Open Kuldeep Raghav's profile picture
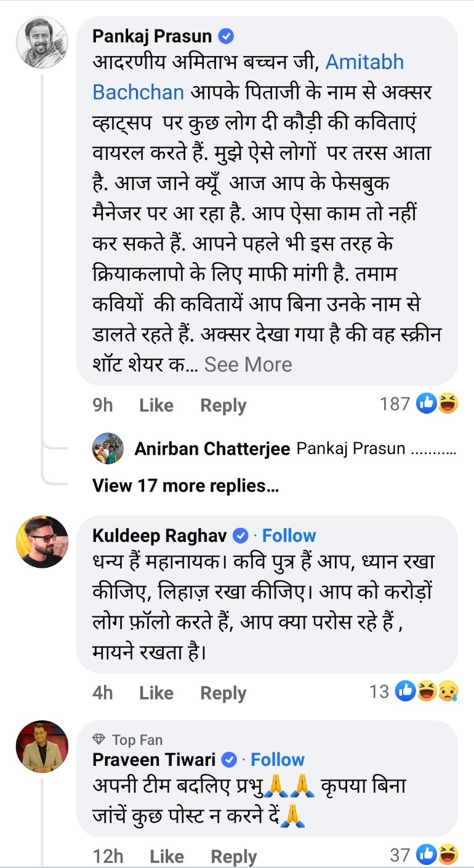474x868 pixels. coord(42,542)
